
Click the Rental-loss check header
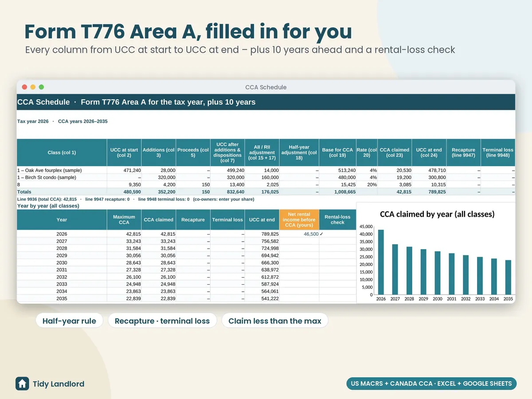click(x=337, y=219)
